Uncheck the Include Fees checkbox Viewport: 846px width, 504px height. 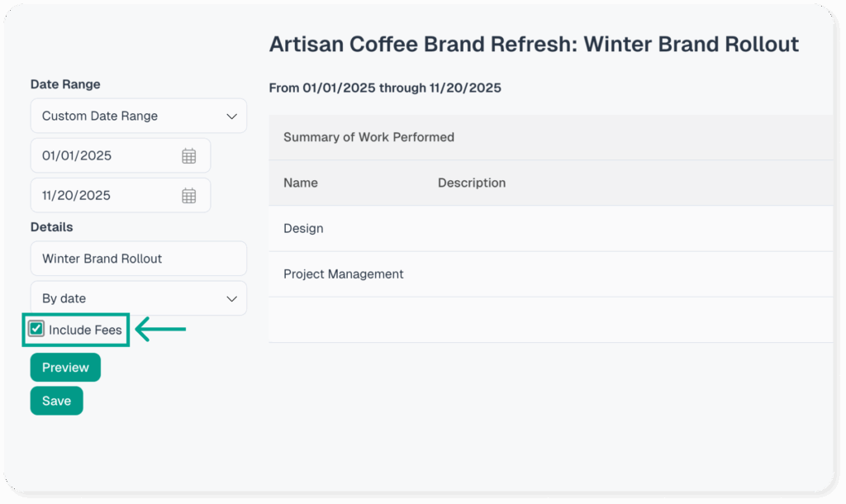pyautogui.click(x=36, y=330)
